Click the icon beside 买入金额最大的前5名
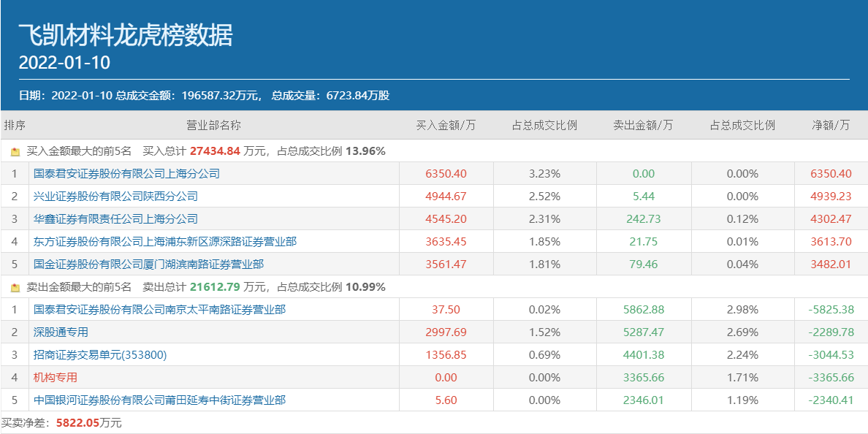Viewport: 868px width, 434px height. point(15,152)
